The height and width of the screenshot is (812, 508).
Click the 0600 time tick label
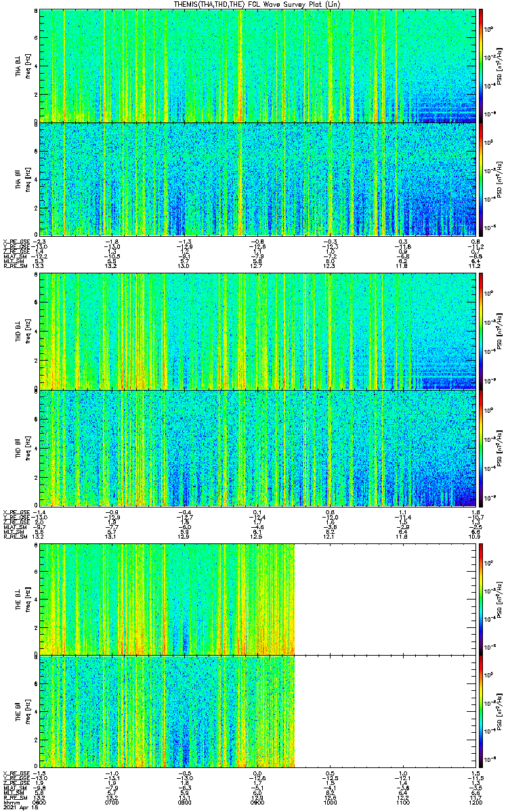click(x=39, y=803)
